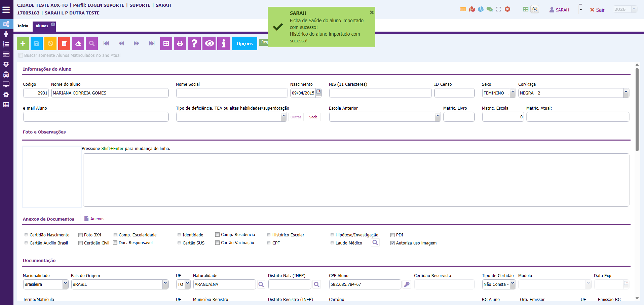The height and width of the screenshot is (305, 644).
Task: Switch to the Início tab
Action: pos(23,26)
